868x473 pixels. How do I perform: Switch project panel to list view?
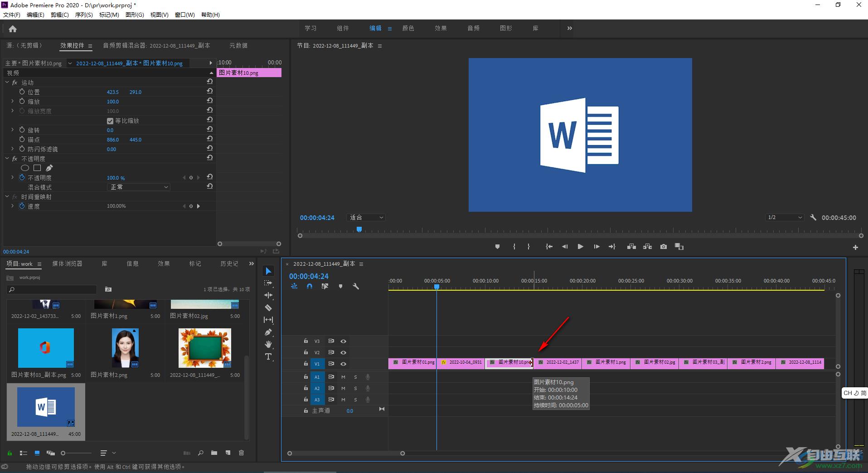pos(23,453)
